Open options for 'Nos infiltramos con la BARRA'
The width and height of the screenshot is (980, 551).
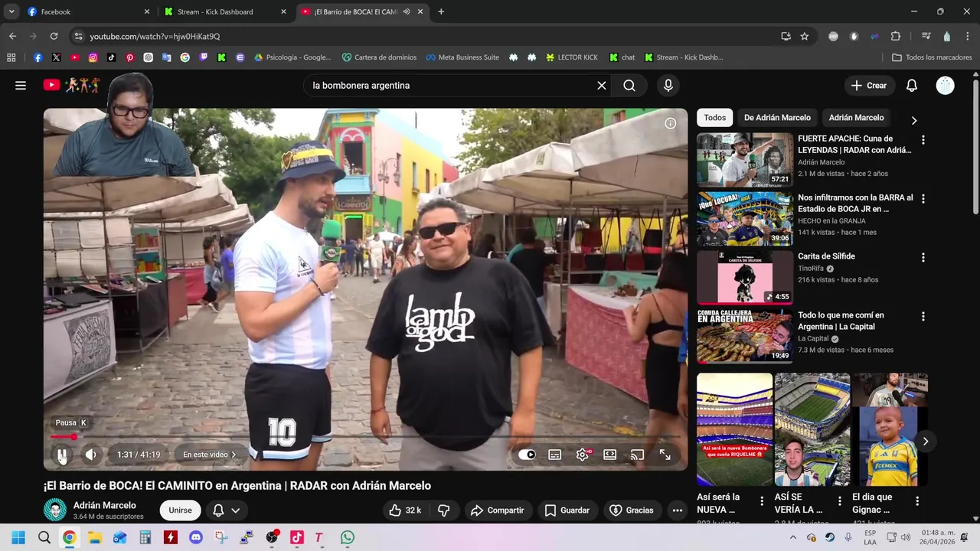tap(923, 199)
